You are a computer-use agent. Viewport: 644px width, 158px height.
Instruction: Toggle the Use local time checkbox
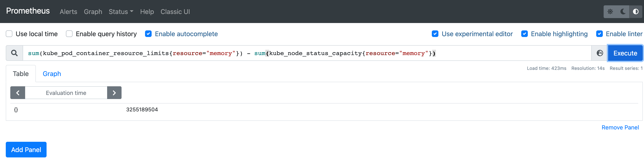(9, 34)
